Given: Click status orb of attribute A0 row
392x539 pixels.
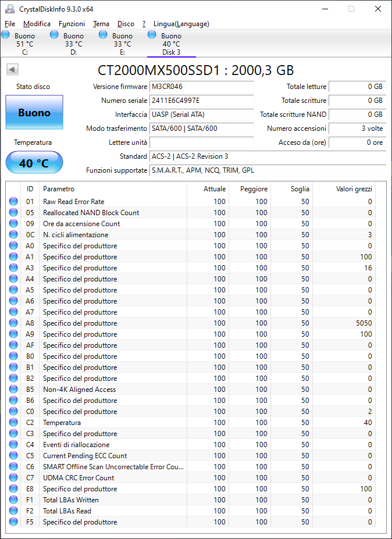Looking at the screenshot, I should [x=13, y=246].
